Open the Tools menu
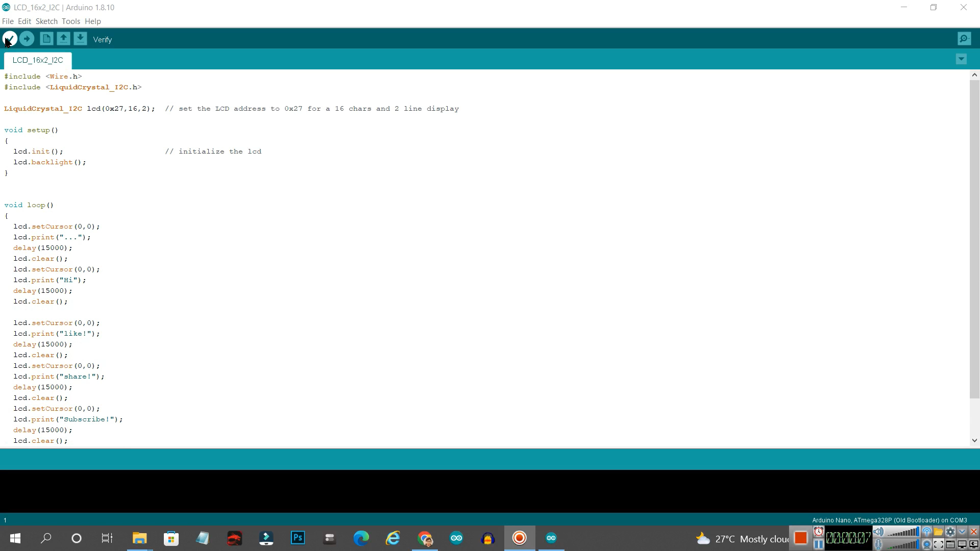This screenshot has height=551, width=980. [x=70, y=21]
